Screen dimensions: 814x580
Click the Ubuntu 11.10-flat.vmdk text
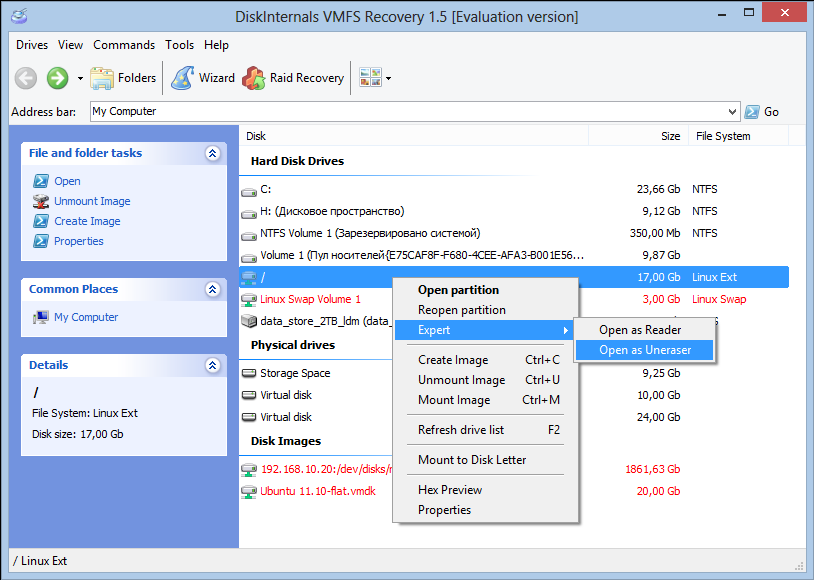(318, 491)
